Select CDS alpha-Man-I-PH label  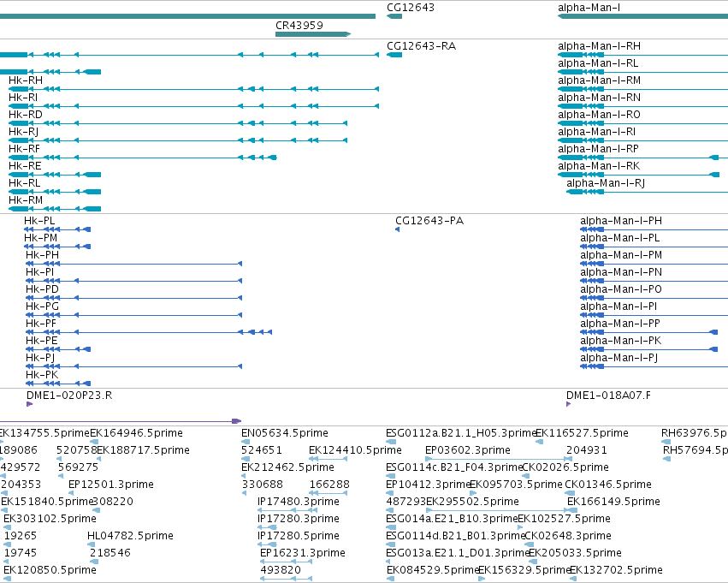621,221
